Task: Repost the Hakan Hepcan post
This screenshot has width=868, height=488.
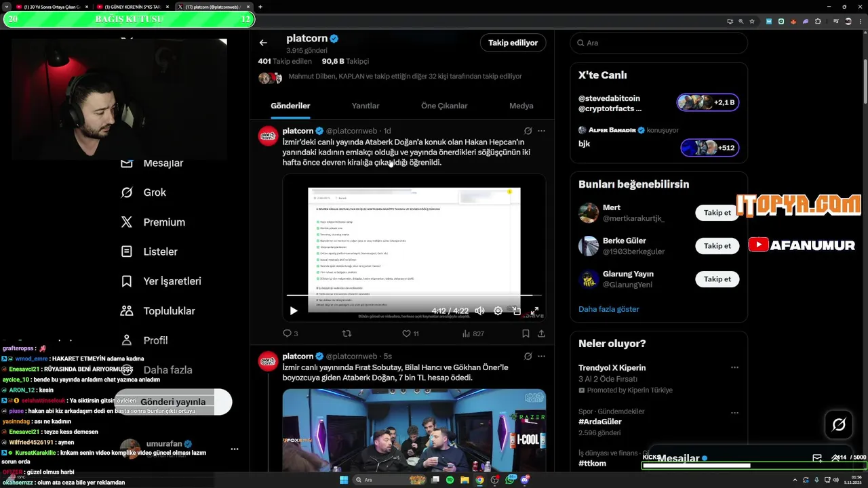Action: [347, 333]
